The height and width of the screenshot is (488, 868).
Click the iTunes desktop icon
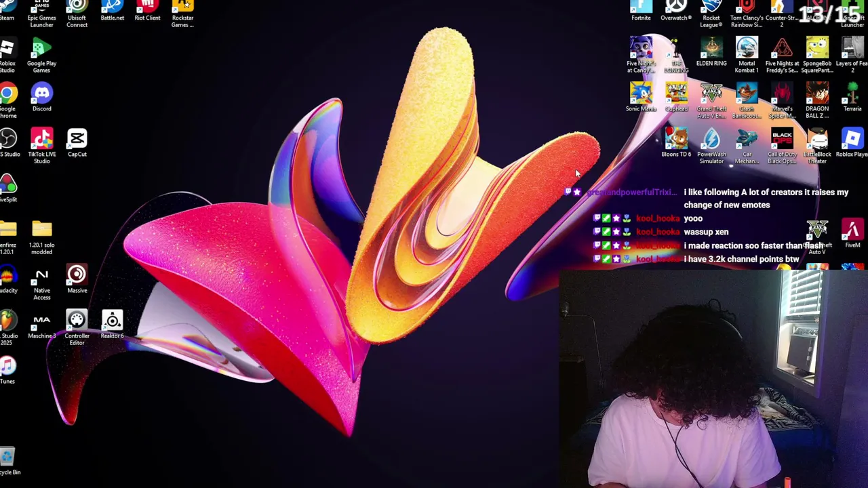tap(7, 371)
